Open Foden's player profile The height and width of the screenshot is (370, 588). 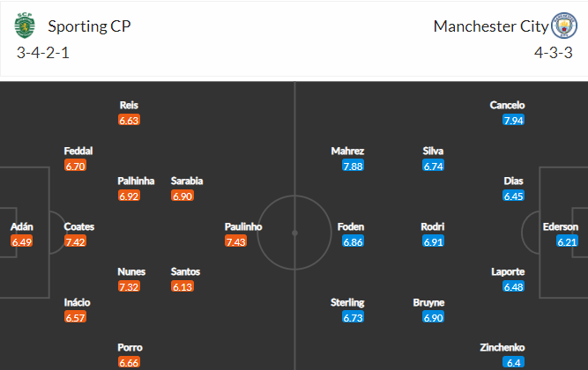351,226
